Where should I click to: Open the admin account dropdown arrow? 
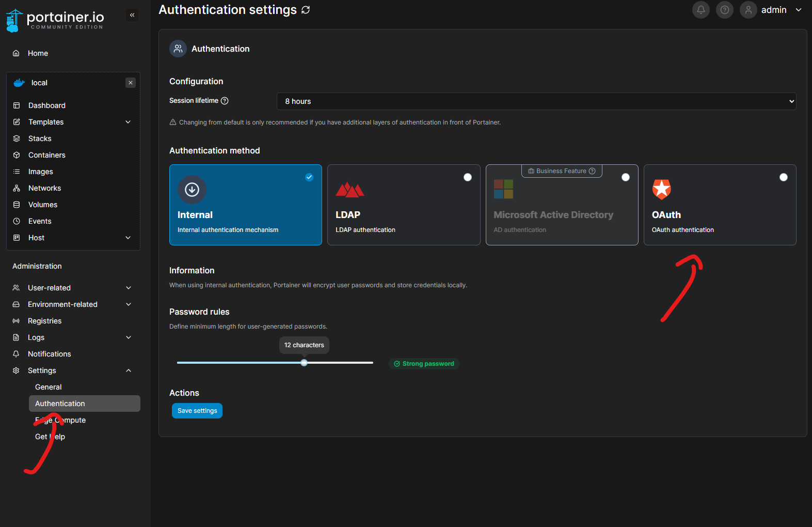click(x=799, y=10)
